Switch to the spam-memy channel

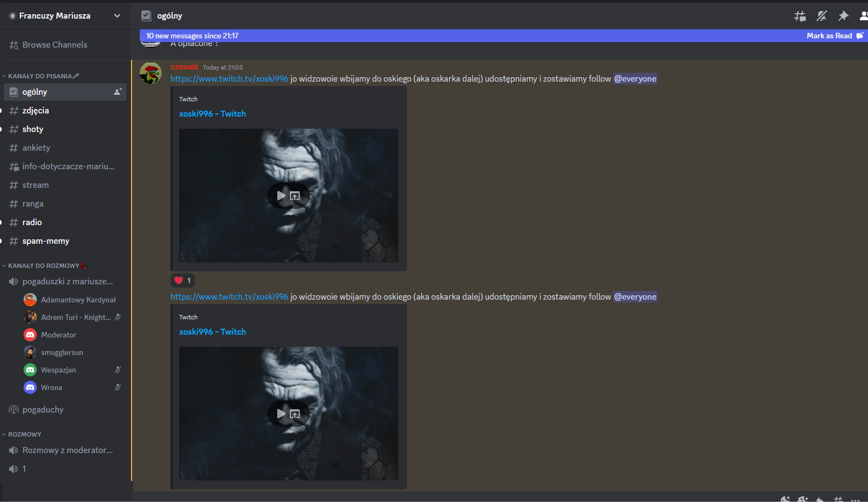tap(45, 241)
